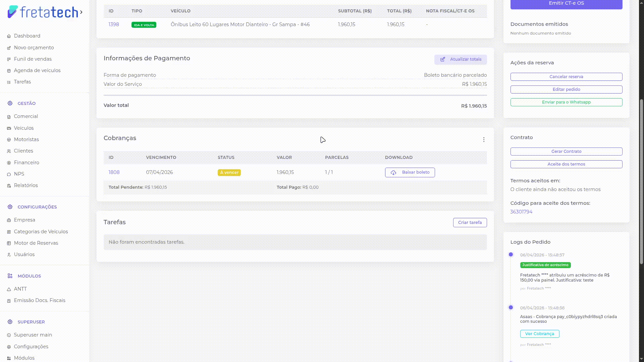This screenshot has height=362, width=644.
Task: Click the Relatórios document icon
Action: tap(9, 186)
